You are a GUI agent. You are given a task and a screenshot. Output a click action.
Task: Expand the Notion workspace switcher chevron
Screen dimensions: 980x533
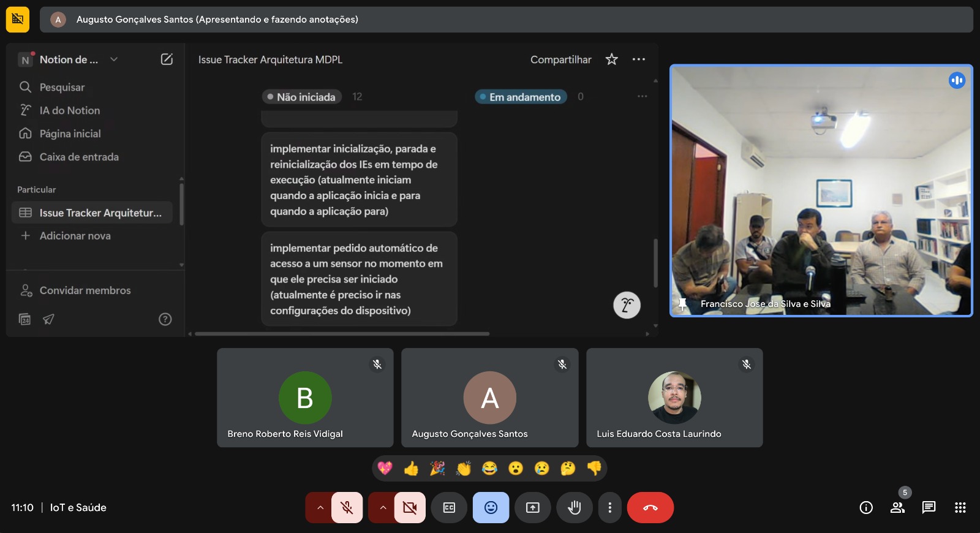click(x=114, y=59)
